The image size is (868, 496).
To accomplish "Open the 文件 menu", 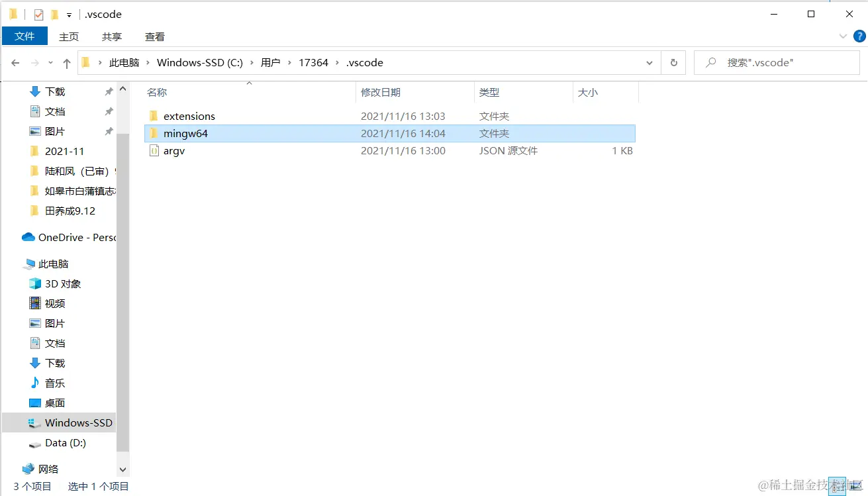I will [x=24, y=36].
